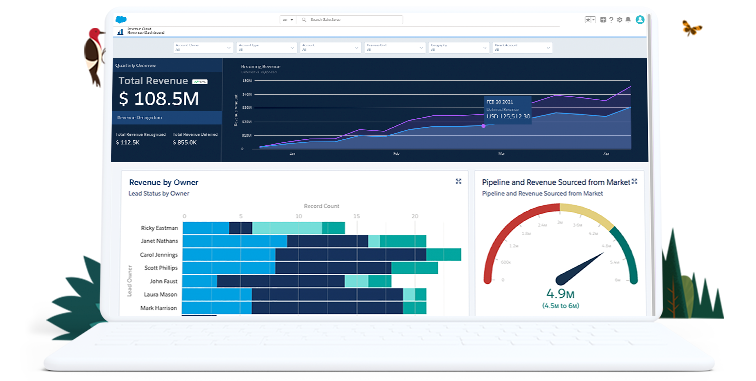
Task: Open the help question mark icon
Action: pos(611,20)
